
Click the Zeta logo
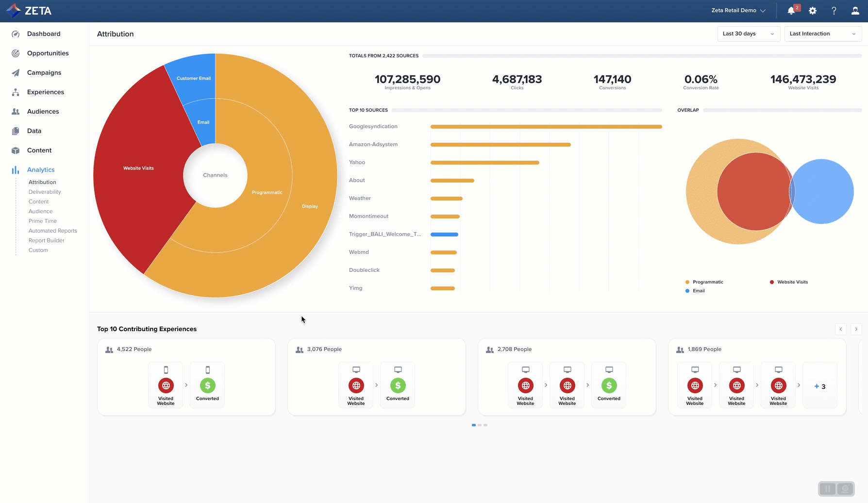click(29, 10)
